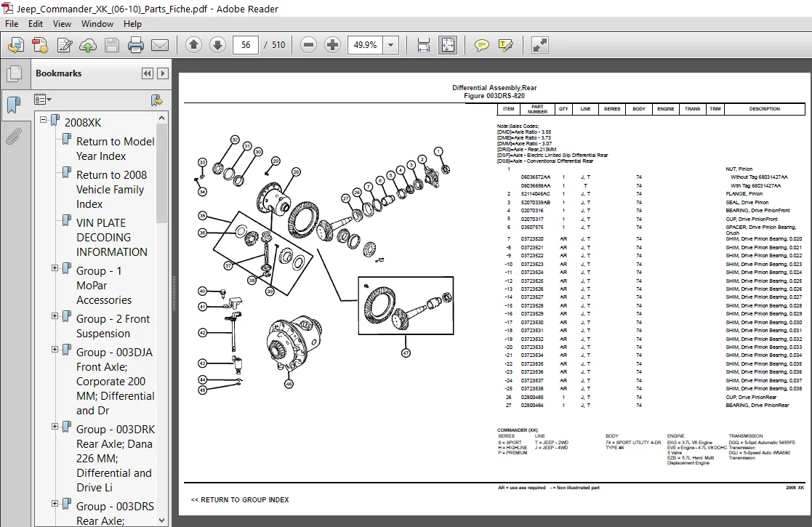Screen dimensions: 812x527
Task: Go to next page arrow
Action: pyautogui.click(x=217, y=45)
